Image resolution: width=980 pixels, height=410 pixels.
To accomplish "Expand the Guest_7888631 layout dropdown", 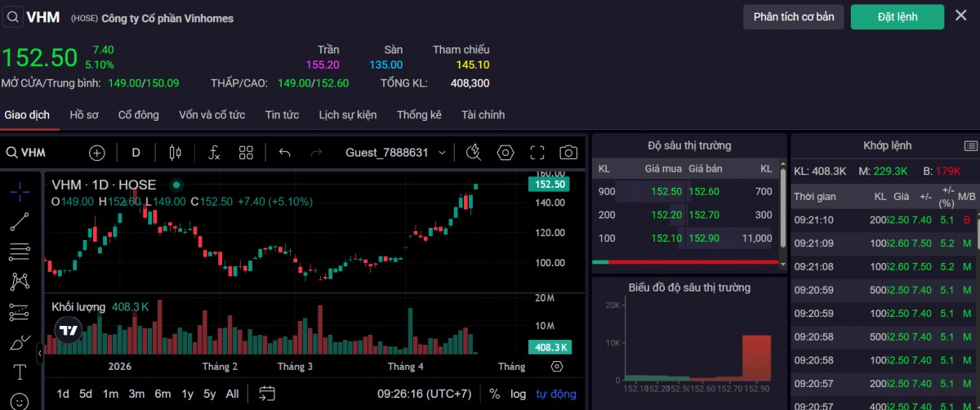I will [x=443, y=153].
